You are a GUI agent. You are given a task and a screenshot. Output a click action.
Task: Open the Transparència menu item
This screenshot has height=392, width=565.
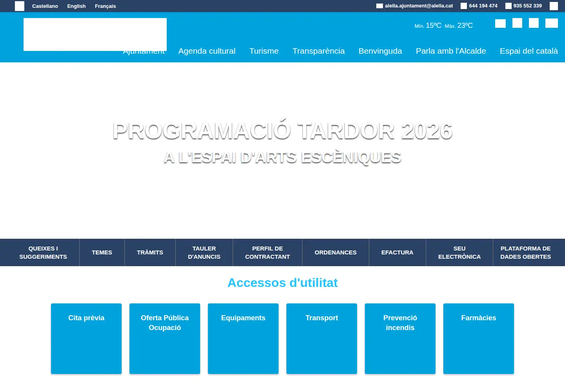point(319,51)
